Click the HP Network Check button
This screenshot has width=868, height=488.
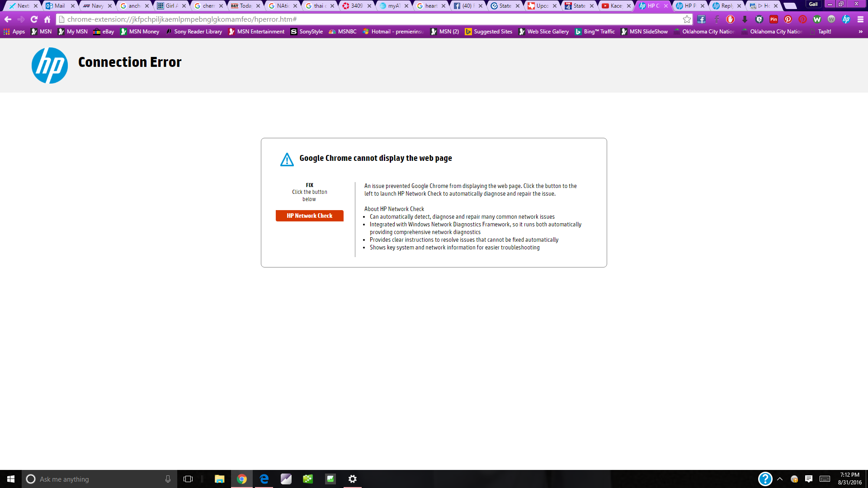coord(309,216)
